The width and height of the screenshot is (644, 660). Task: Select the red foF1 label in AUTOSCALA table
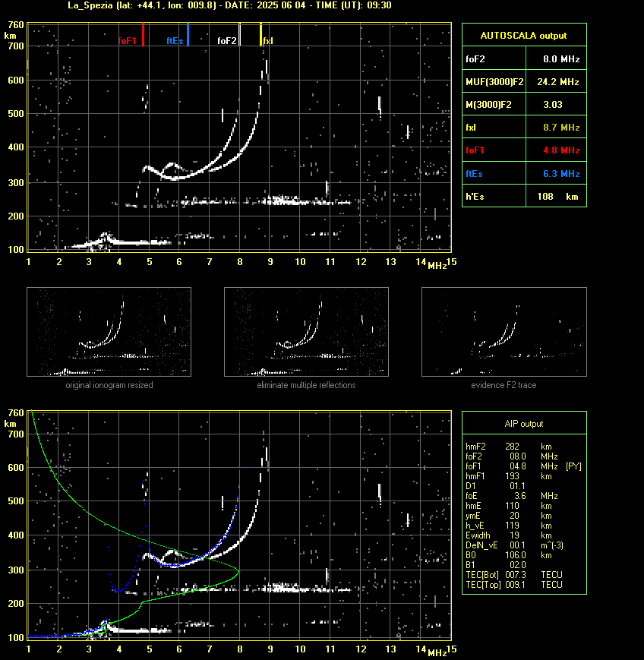(x=475, y=150)
